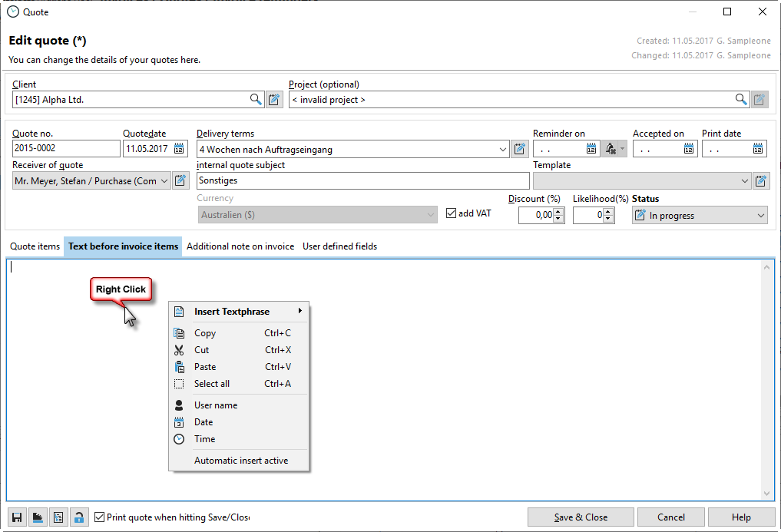Viewport: 781px width, 532px height.
Task: Open the Status dropdown showing In progress
Action: [x=760, y=216]
